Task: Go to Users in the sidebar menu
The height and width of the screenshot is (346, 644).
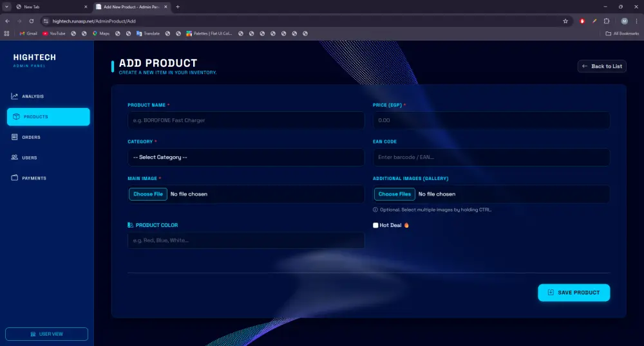Action: 48,158
